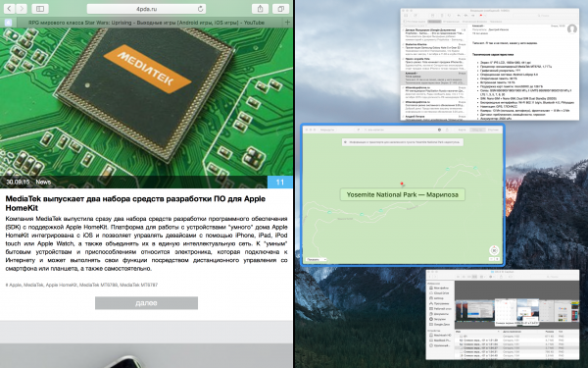This screenshot has width=588, height=368.
Task: Open the MediaTek Apple HomeKit headline
Action: [135, 203]
